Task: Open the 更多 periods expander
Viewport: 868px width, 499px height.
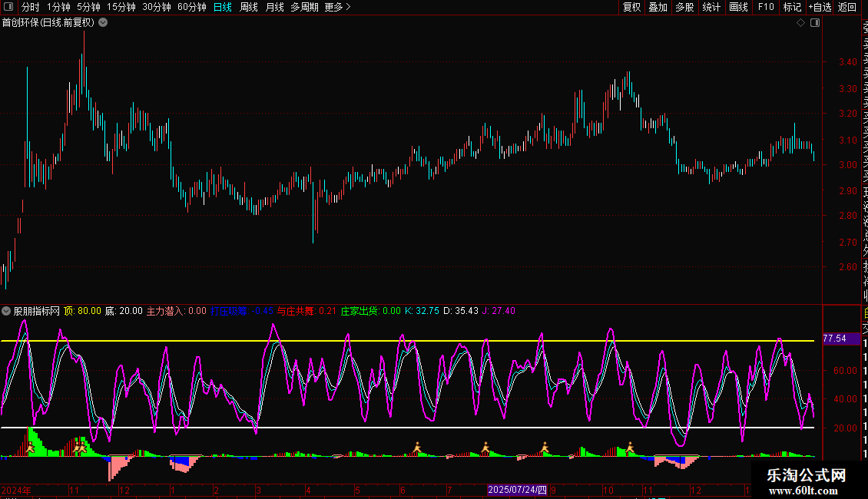Action: (x=337, y=7)
